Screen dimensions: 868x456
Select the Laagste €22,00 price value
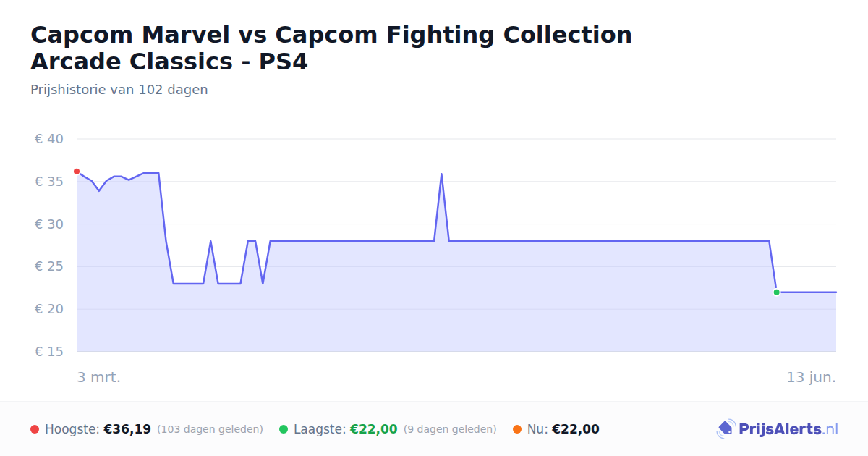pos(374,429)
